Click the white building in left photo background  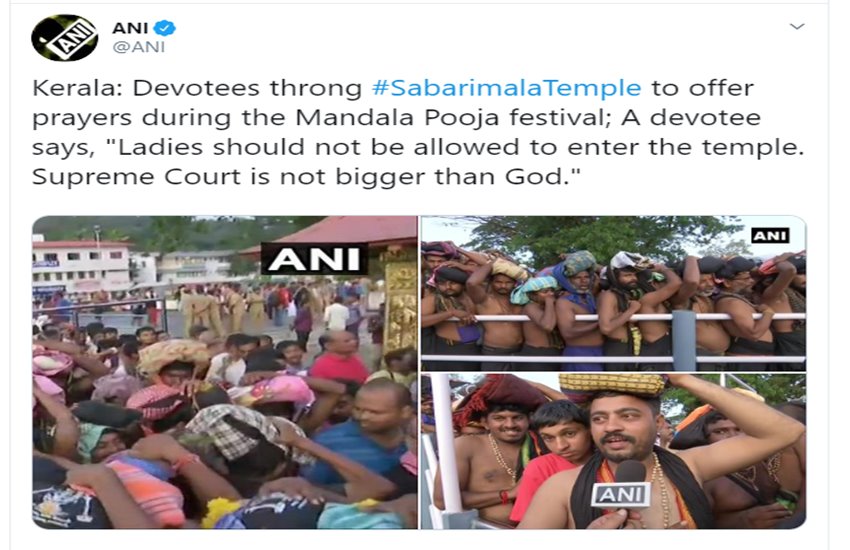click(x=81, y=266)
